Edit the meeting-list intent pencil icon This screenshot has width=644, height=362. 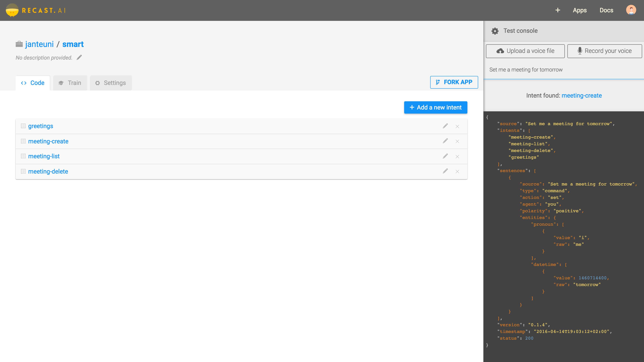pyautogui.click(x=445, y=156)
